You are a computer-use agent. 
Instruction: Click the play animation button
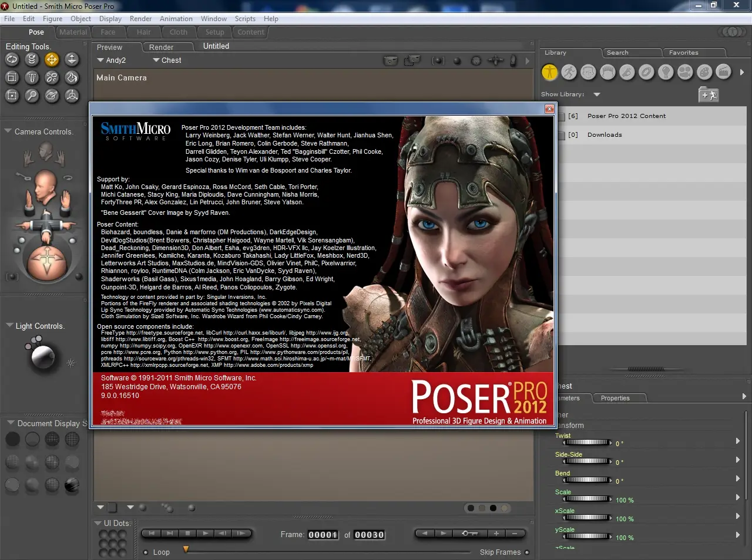click(x=205, y=534)
